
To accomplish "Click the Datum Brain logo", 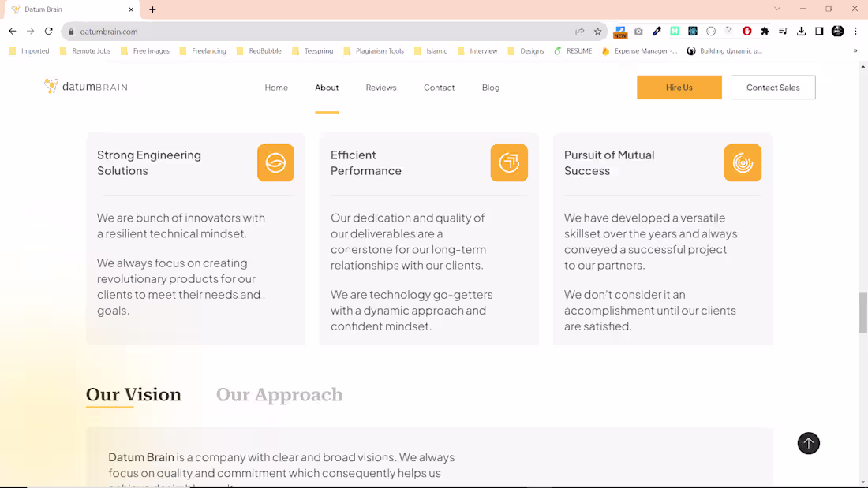I will (x=86, y=86).
